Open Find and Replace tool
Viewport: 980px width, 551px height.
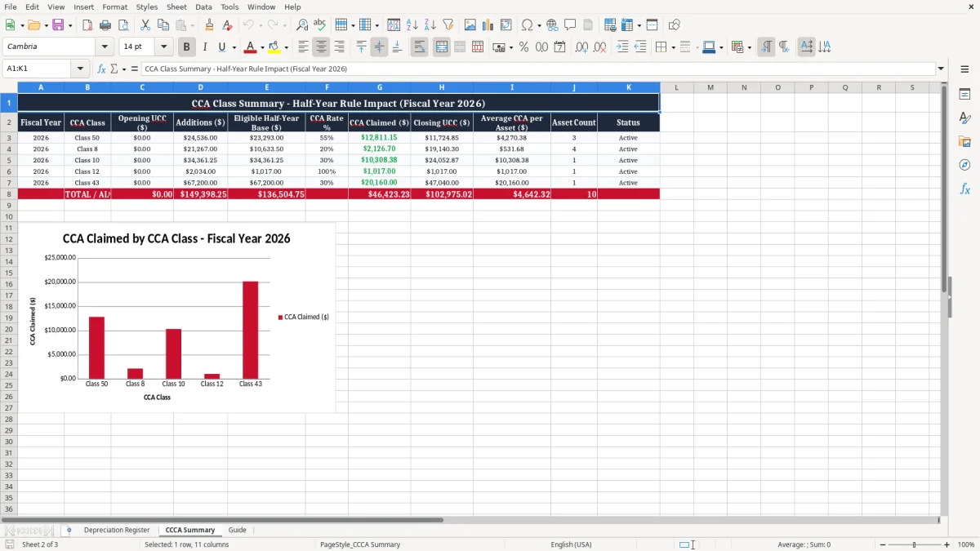click(302, 25)
